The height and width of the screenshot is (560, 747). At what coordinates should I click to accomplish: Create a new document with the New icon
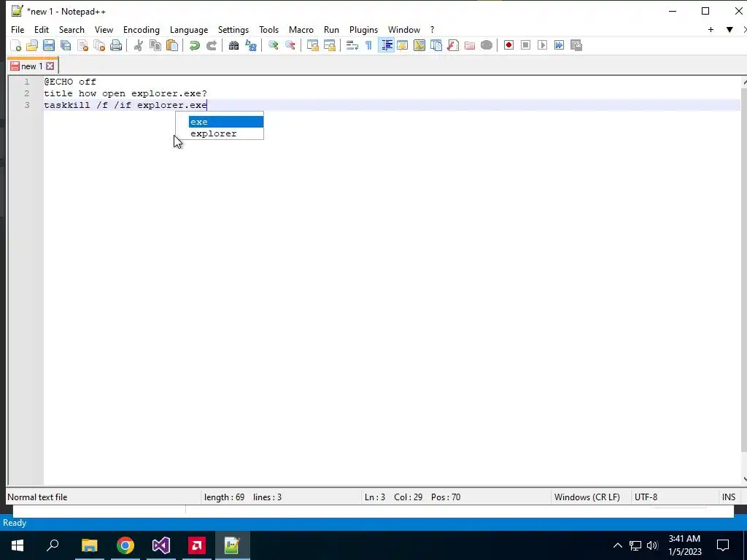[x=16, y=45]
